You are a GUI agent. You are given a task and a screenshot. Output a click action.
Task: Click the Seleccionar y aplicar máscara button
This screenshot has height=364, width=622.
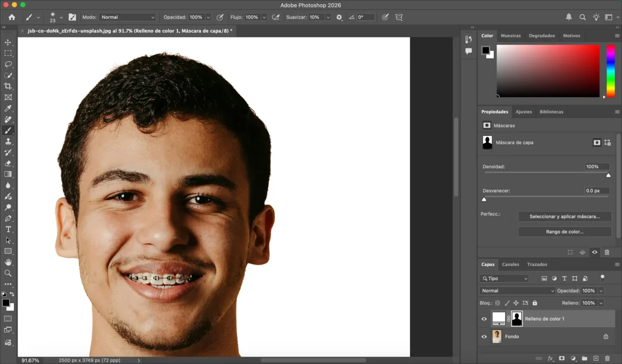564,216
